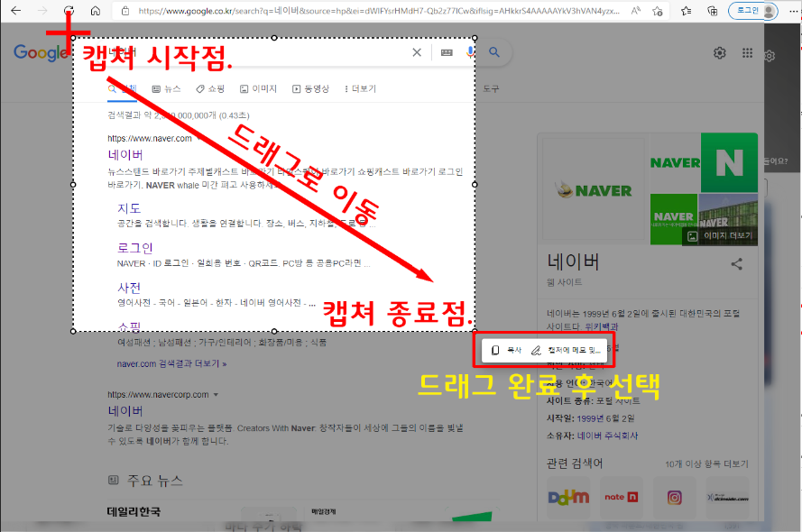Share the 네이버 knowledge panel
The height and width of the screenshot is (532, 802).
coord(736,264)
